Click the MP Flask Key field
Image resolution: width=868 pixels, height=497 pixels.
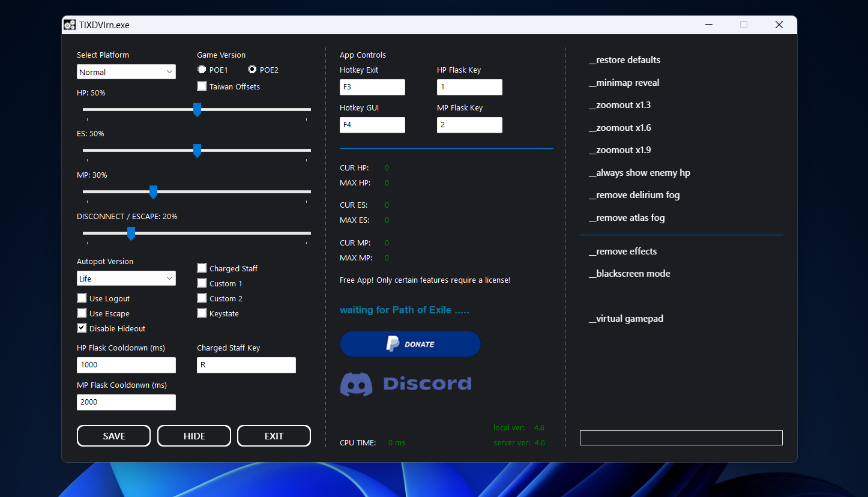(x=469, y=125)
